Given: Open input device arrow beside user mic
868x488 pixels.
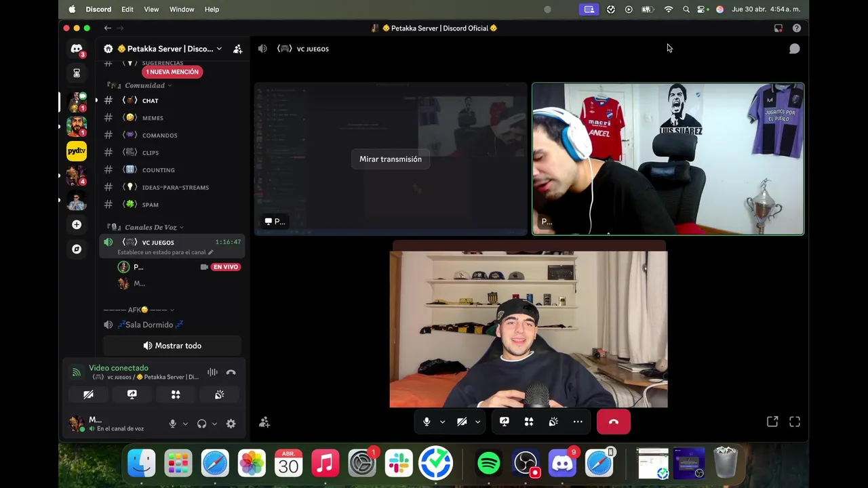Looking at the screenshot, I should pos(185,424).
